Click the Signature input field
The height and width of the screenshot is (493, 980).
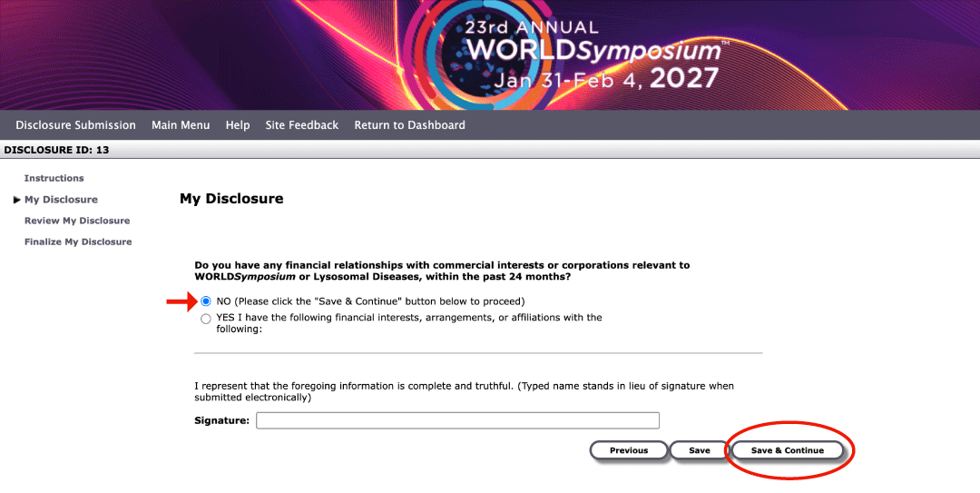457,420
